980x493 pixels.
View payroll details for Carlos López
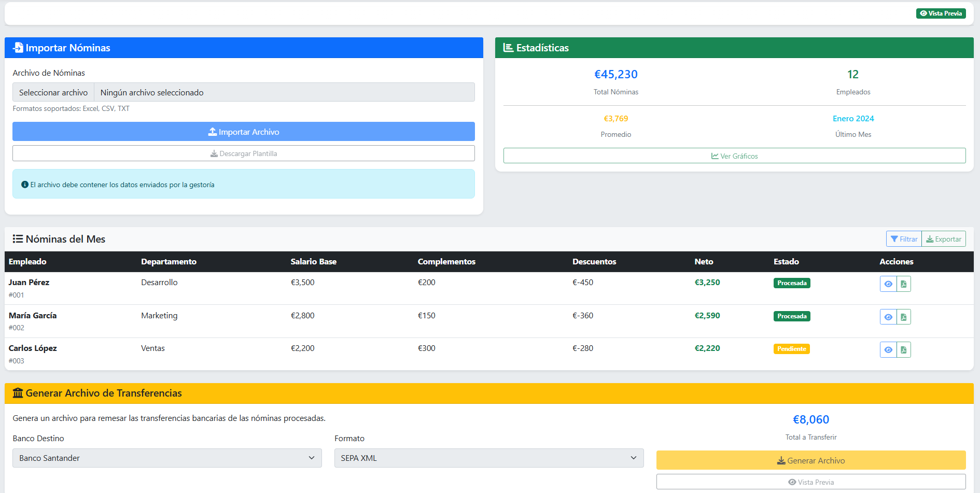click(888, 350)
